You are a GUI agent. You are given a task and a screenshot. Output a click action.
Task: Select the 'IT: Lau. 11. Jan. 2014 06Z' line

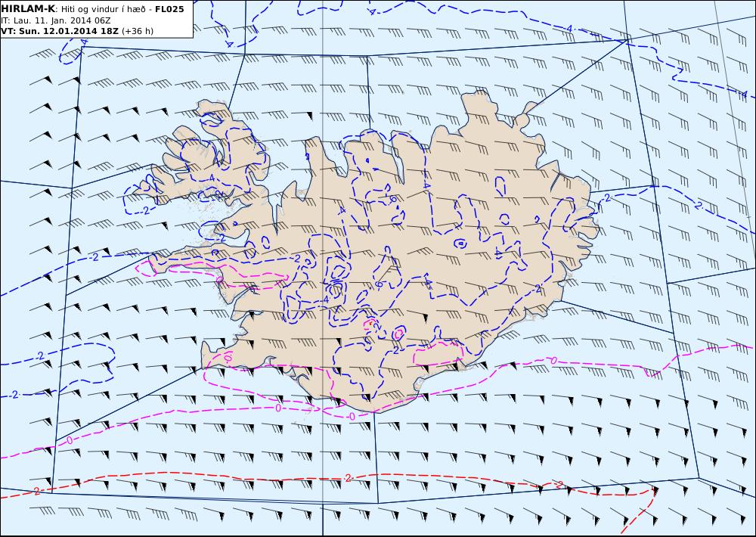click(56, 20)
